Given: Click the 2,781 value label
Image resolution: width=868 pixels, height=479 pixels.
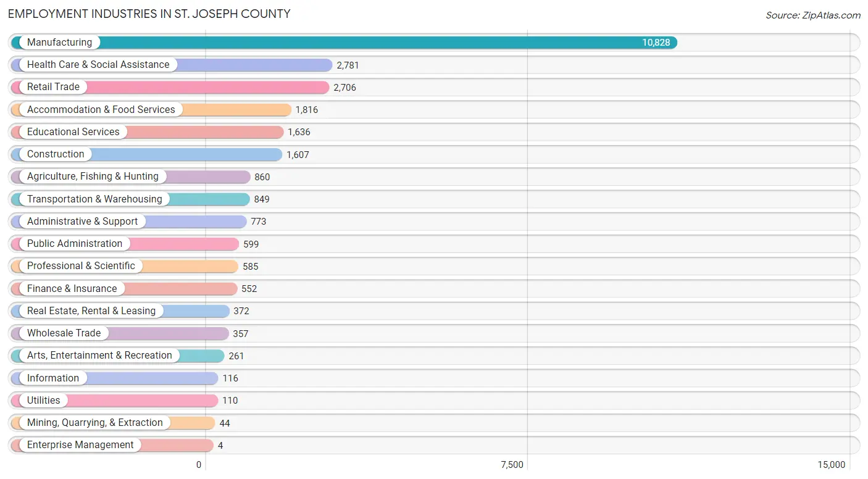Looking at the screenshot, I should [x=348, y=65].
